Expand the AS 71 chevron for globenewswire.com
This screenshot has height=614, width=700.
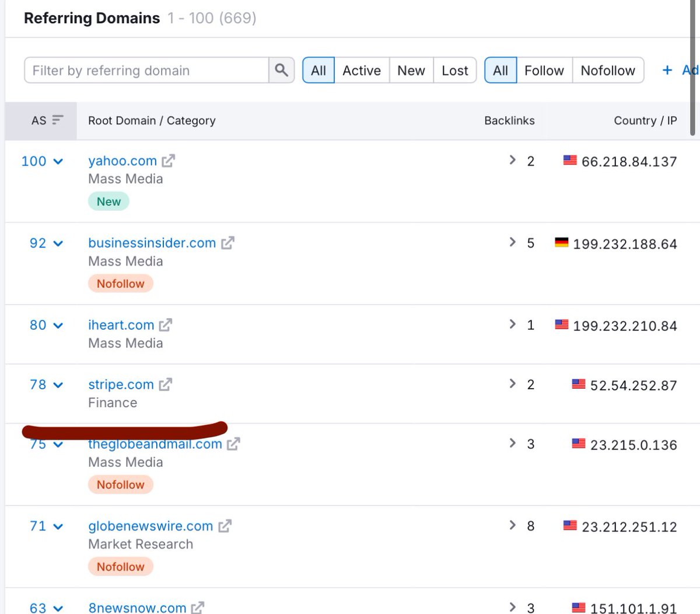(x=58, y=526)
